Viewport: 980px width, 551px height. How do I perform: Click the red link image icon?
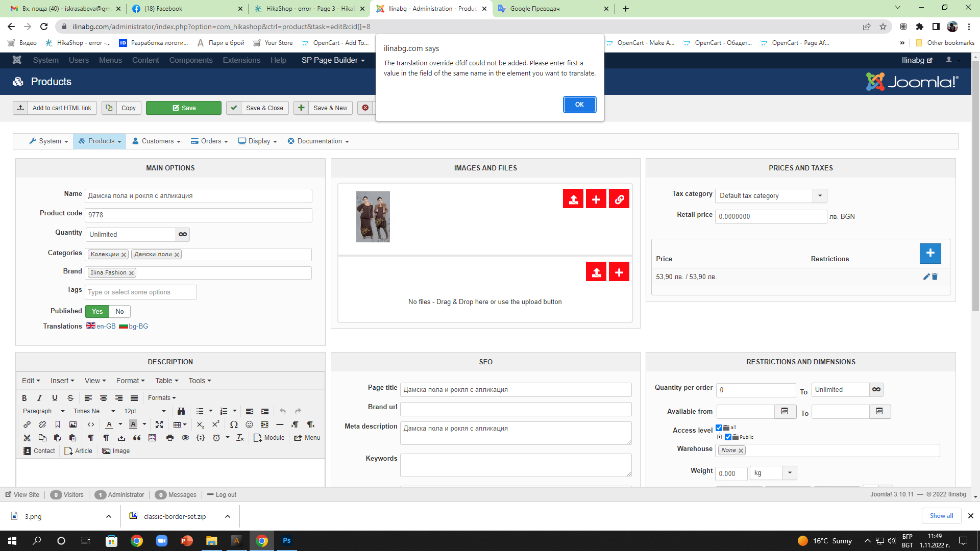pos(619,199)
